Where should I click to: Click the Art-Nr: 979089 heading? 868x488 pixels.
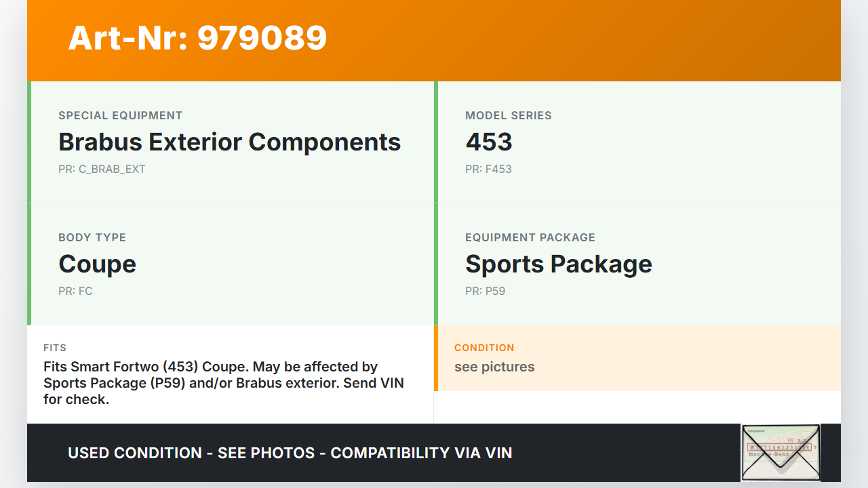pyautogui.click(x=197, y=38)
